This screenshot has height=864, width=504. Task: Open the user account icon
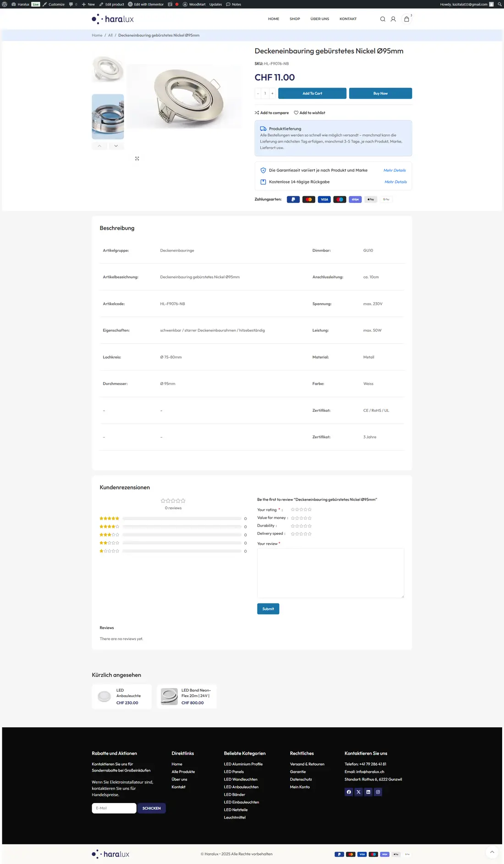click(x=393, y=19)
